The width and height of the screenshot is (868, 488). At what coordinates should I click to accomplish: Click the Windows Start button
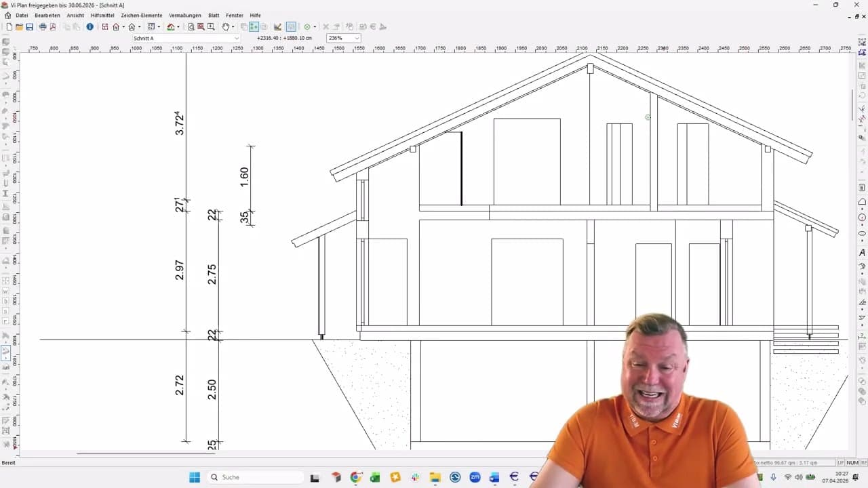click(x=195, y=477)
